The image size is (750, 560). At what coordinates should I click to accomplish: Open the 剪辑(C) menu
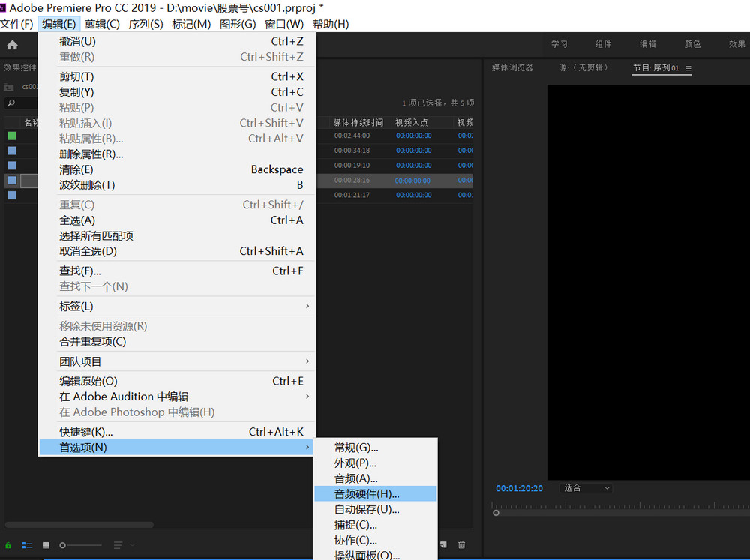(102, 24)
